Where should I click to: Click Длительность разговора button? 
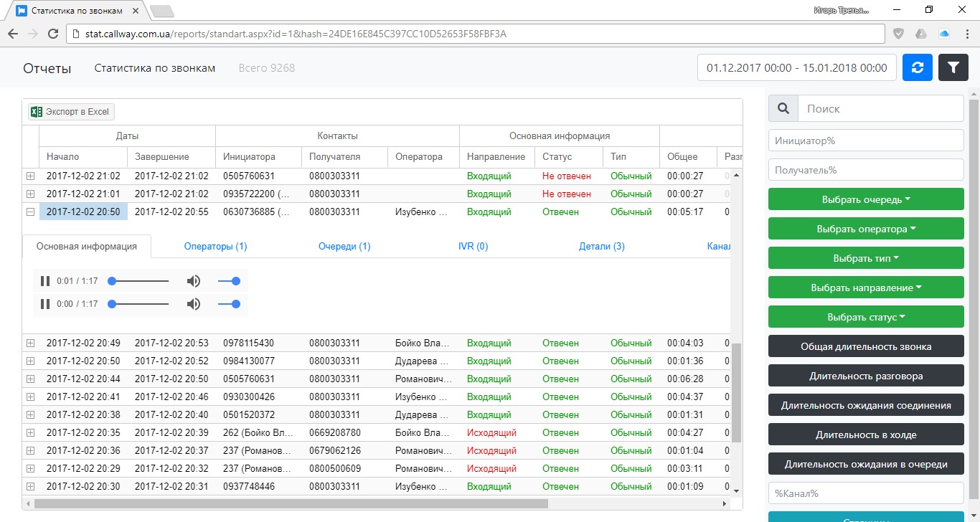click(866, 376)
